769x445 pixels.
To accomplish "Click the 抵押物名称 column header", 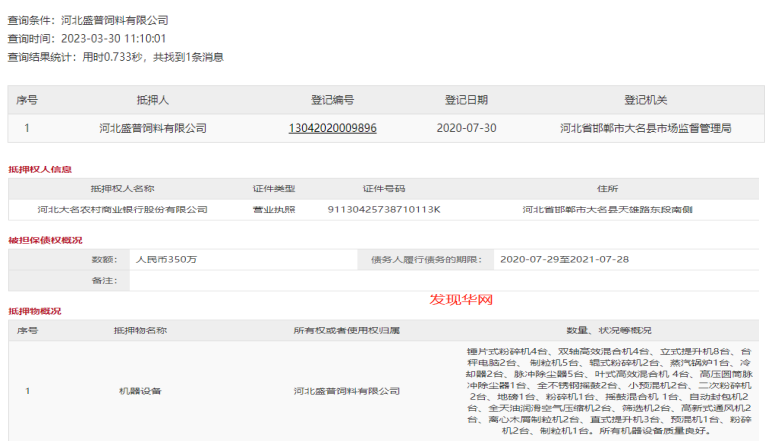I will click(x=140, y=330).
